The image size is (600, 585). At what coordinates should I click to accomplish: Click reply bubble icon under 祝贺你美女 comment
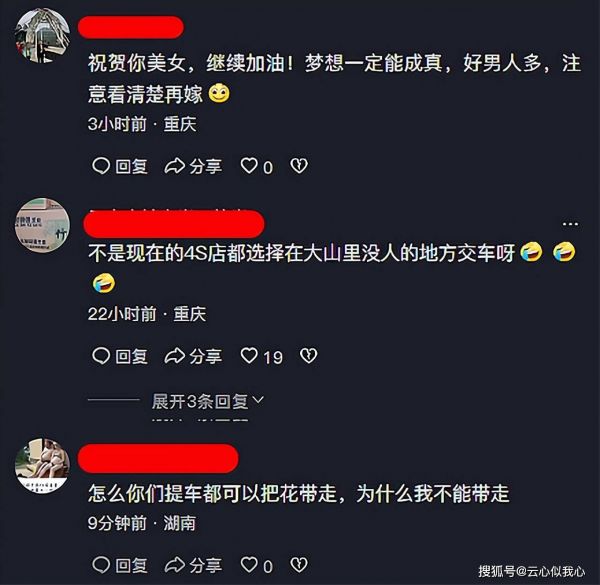click(x=101, y=166)
